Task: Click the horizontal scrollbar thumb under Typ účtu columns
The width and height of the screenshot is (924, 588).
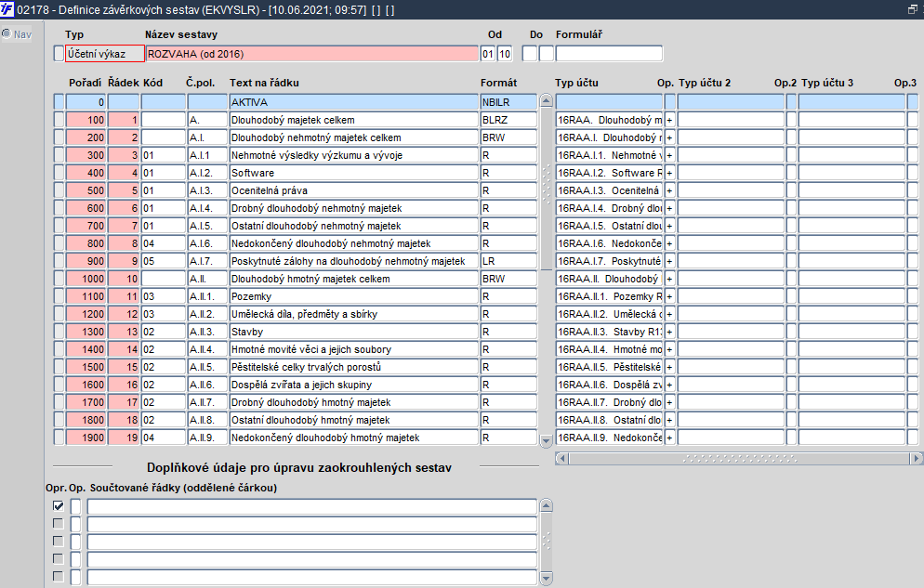Action: (x=740, y=458)
